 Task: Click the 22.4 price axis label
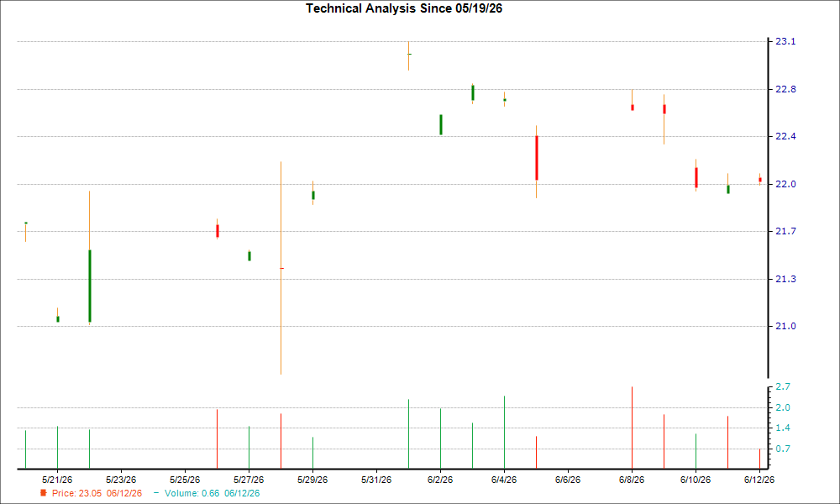[785, 137]
